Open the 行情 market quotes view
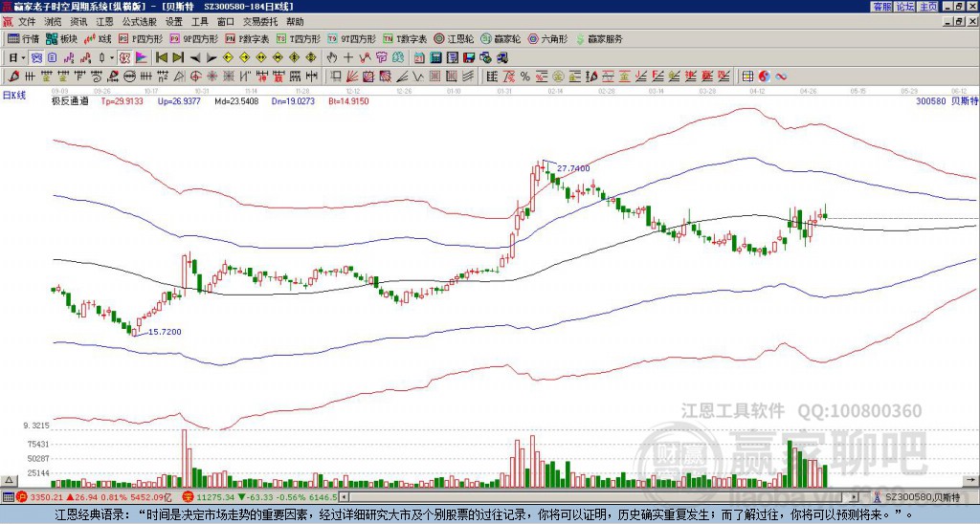Viewport: 980px width, 524px height. coord(24,38)
